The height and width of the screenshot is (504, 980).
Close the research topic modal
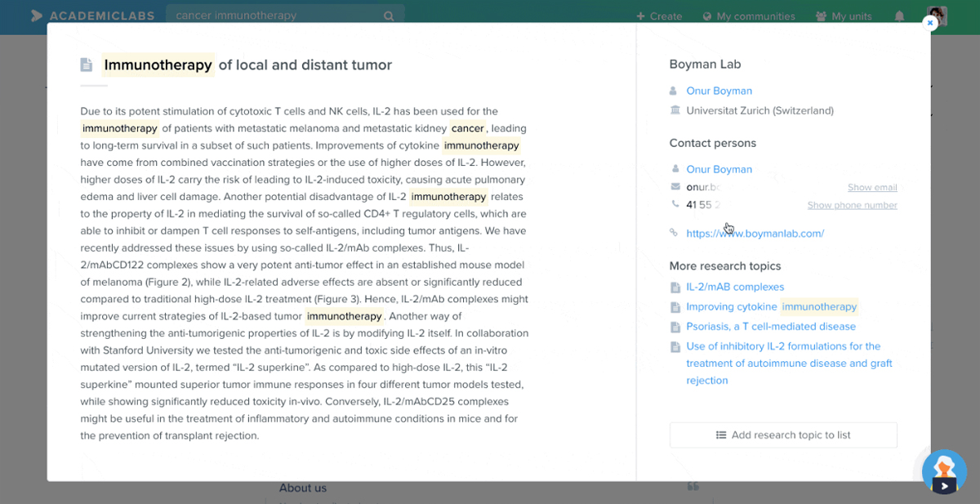(x=929, y=23)
